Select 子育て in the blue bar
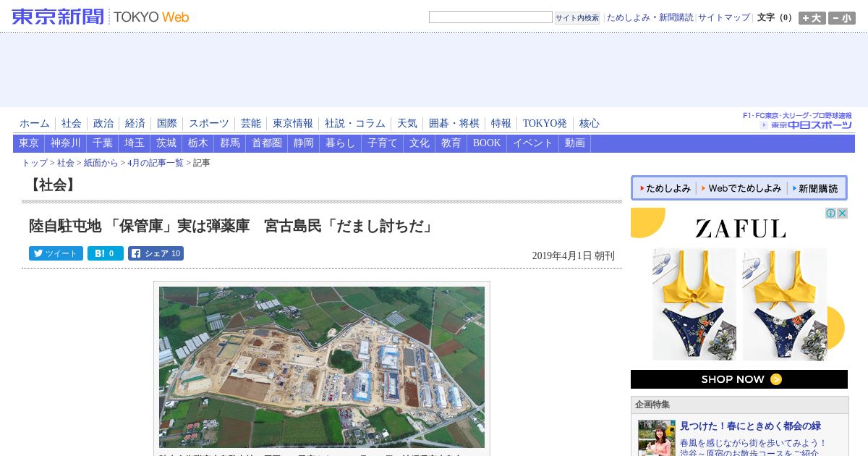 click(383, 143)
